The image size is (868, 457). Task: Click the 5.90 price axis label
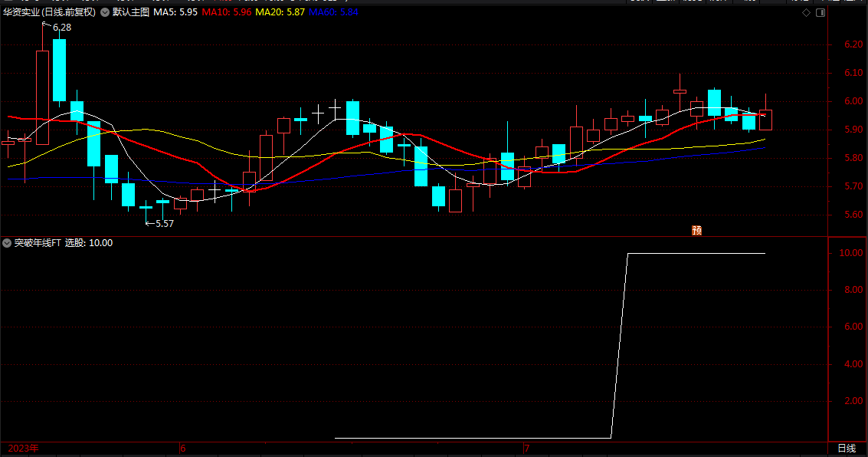pyautogui.click(x=853, y=130)
